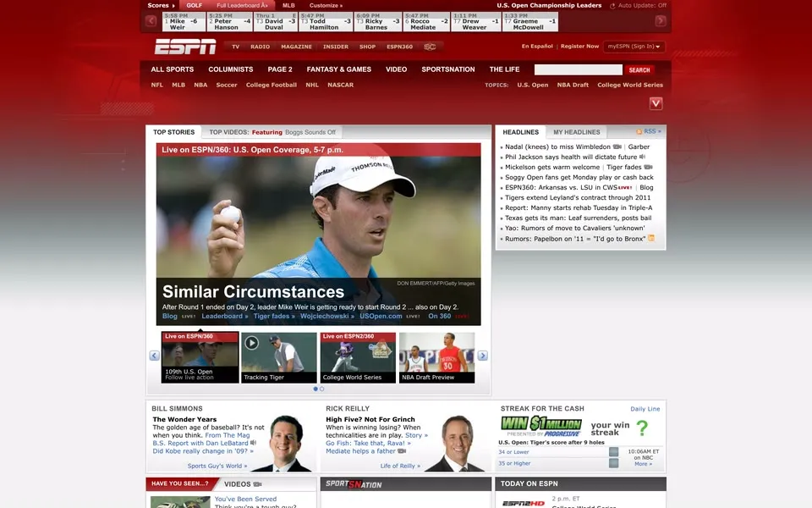
Task: Open College World Series topic link
Action: point(629,85)
